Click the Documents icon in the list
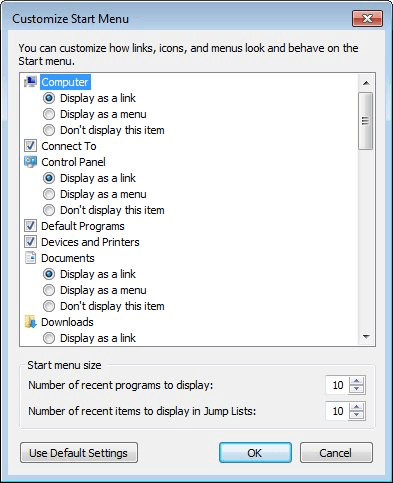393x483 pixels. click(30, 258)
